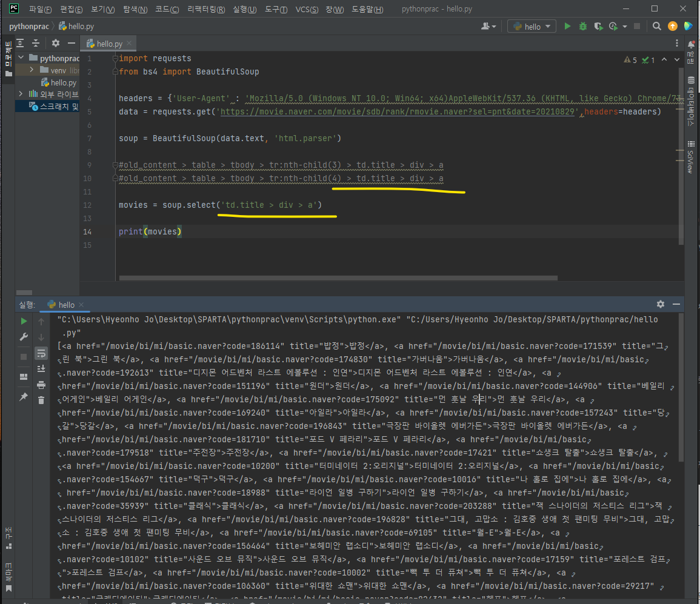
Task: Open the 편집(E) menu
Action: pos(71,9)
